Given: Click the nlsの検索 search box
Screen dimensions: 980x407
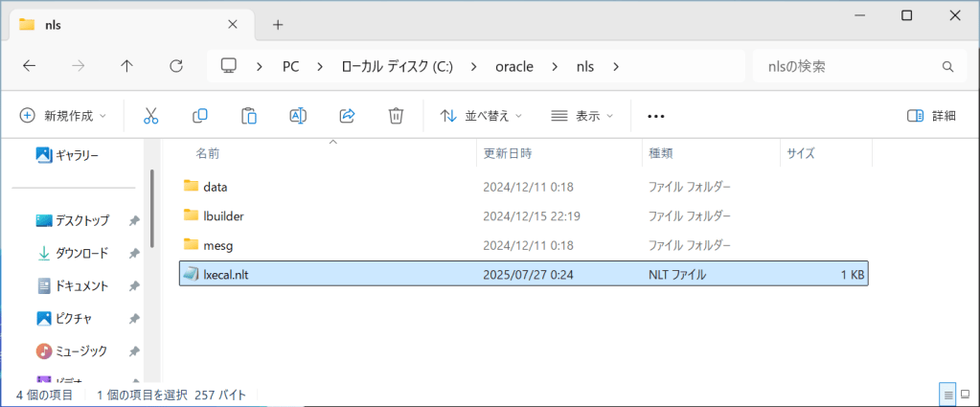Looking at the screenshot, I should coord(843,66).
